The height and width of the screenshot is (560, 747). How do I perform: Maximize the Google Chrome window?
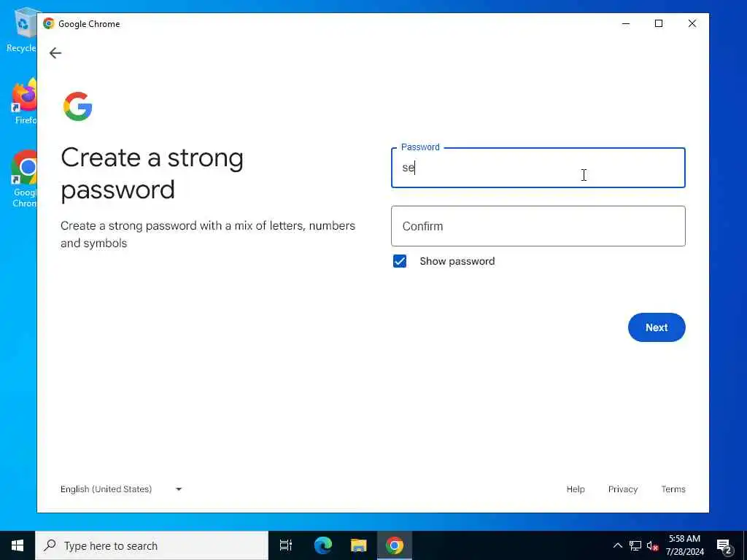tap(659, 23)
